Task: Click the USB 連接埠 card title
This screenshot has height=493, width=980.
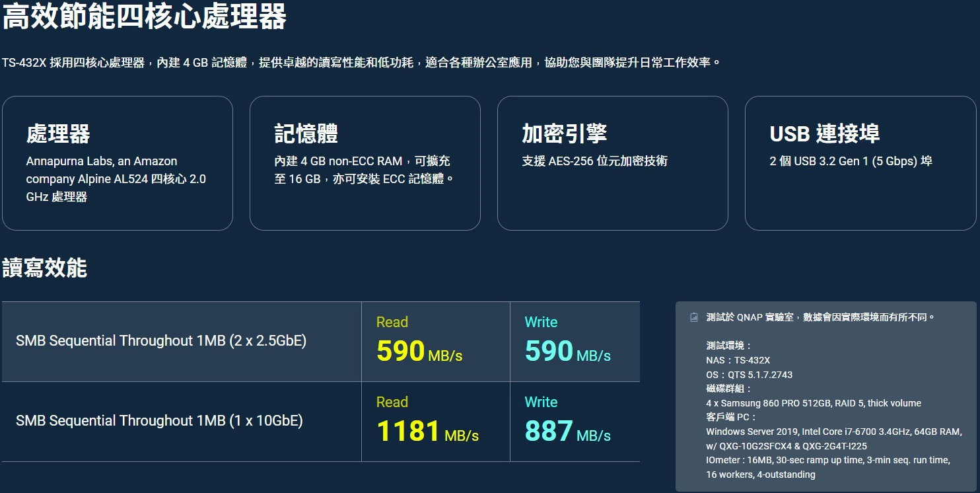Action: 824,133
